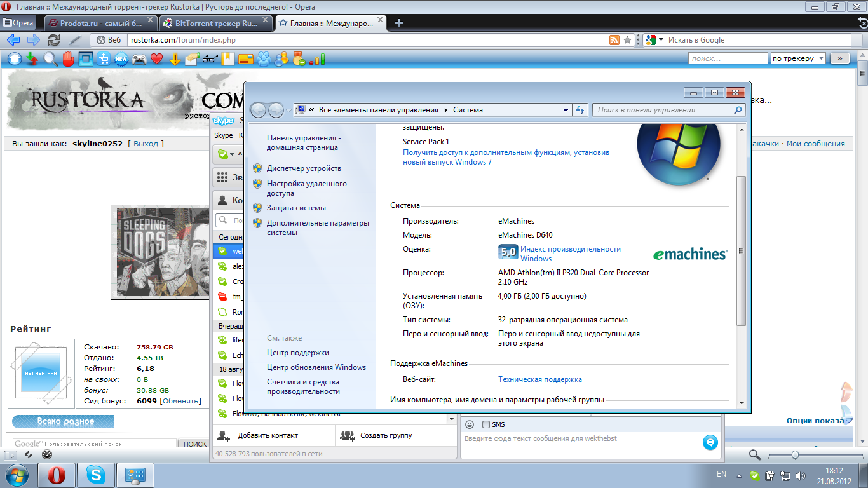
Task: Click the blue NEW badge icon
Action: (x=121, y=59)
